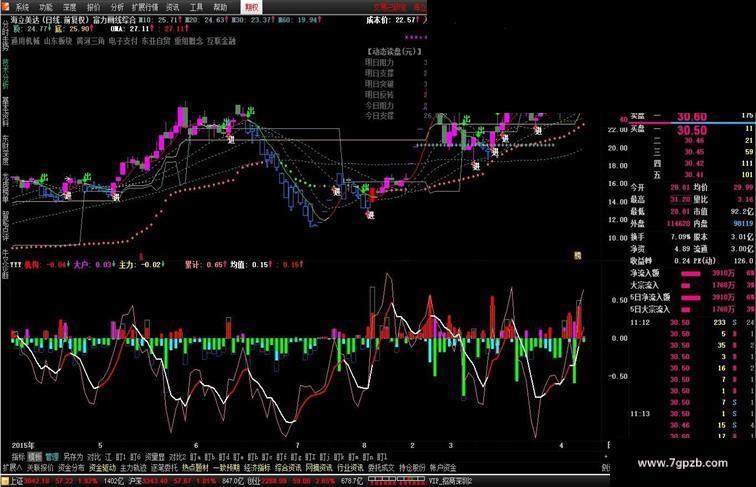The width and height of the screenshot is (756, 487).
Task: Open the 持仓股份 tab
Action: pos(412,468)
